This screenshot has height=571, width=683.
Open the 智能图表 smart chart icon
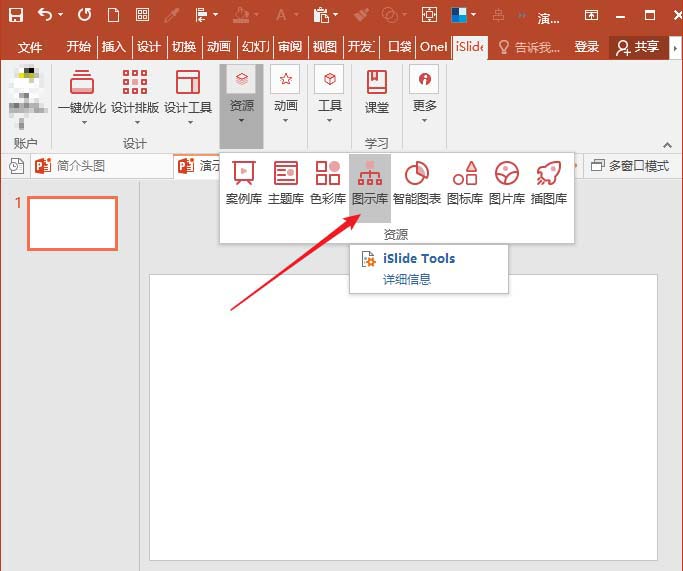tap(416, 182)
